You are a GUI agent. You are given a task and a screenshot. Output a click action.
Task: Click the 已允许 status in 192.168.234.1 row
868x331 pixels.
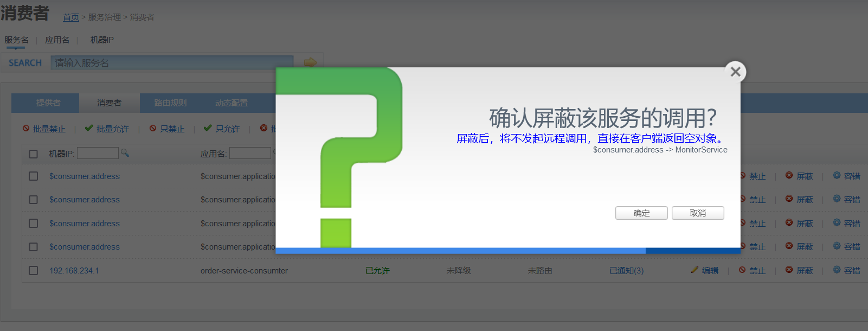377,271
